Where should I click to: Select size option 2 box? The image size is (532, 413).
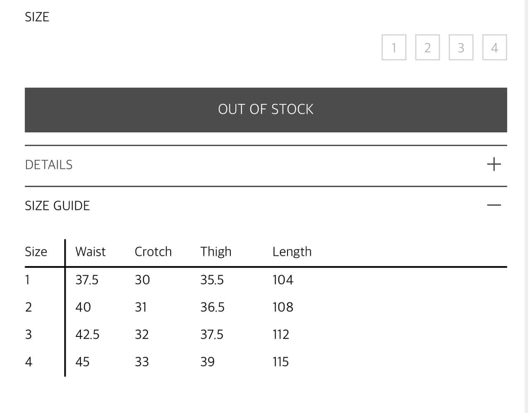click(x=427, y=47)
